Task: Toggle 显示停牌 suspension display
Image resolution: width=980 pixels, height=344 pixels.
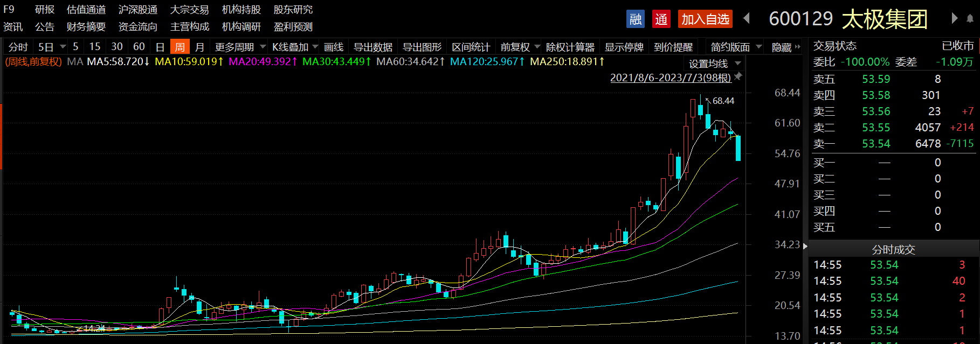Action: 624,47
